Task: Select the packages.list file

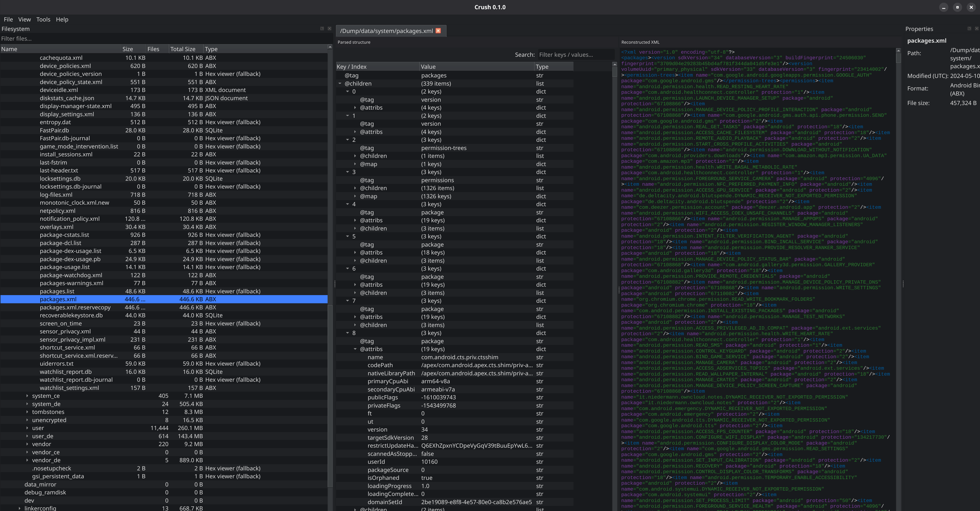Action: coord(164,291)
